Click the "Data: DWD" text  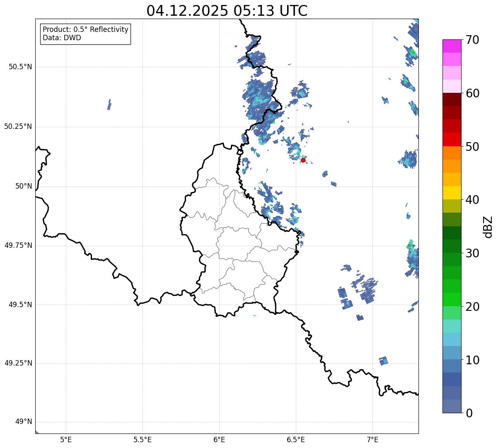(x=62, y=38)
